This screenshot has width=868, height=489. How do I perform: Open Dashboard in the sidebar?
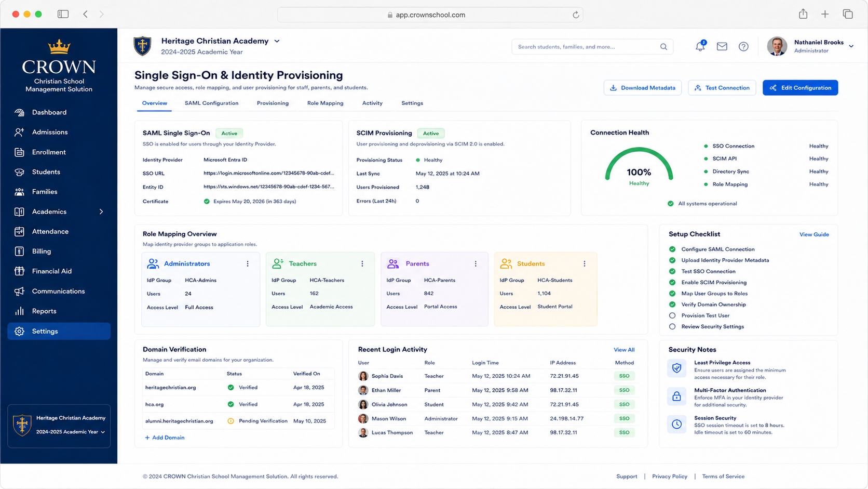[x=59, y=112]
